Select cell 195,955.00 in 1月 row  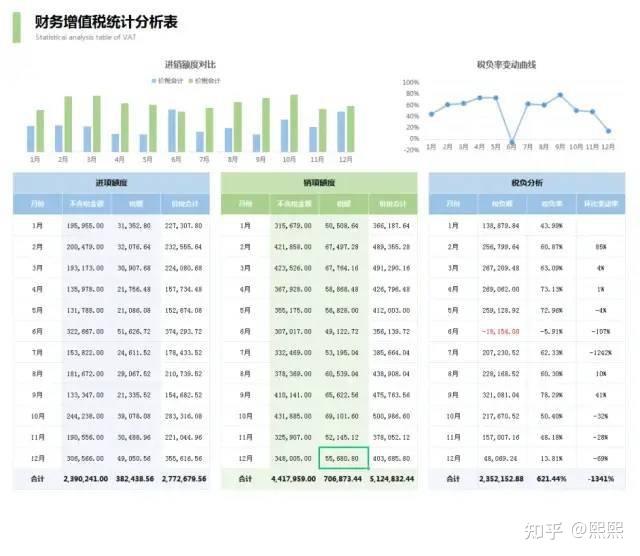pos(85,226)
